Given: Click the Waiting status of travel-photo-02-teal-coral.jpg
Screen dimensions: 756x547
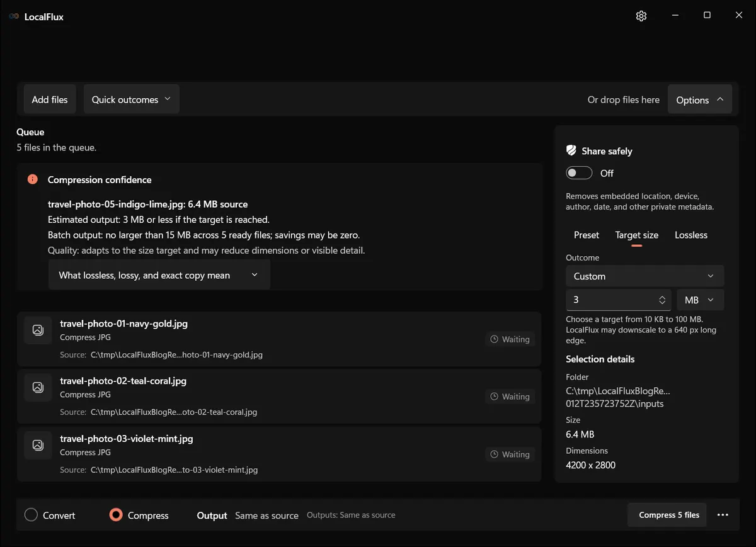Looking at the screenshot, I should click(510, 397).
